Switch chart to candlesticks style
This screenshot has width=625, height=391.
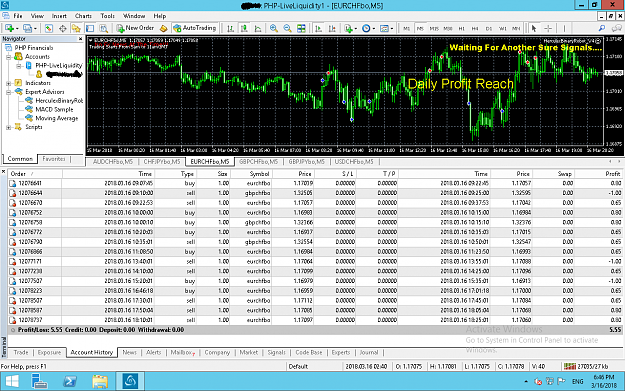tap(244, 28)
